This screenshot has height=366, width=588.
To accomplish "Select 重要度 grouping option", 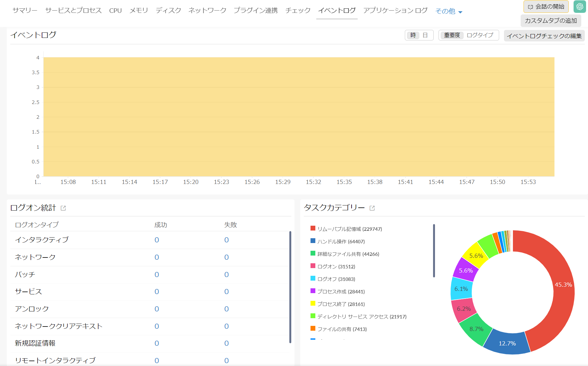I will [x=452, y=35].
